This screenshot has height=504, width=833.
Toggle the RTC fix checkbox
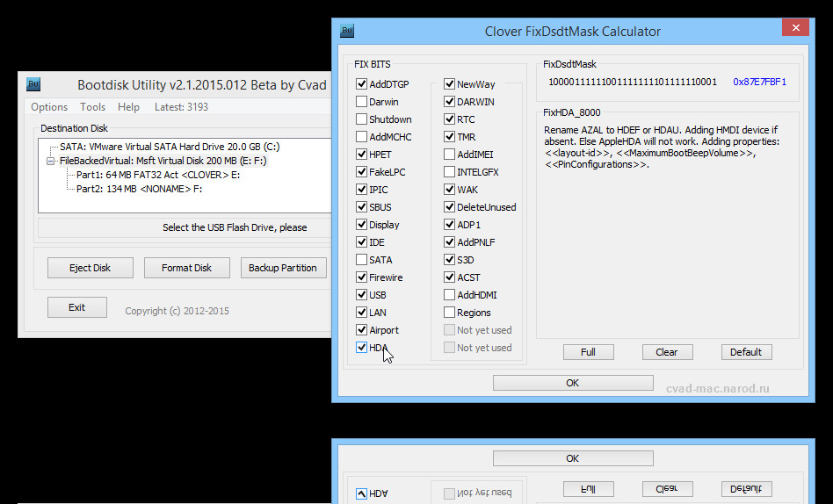click(x=449, y=119)
